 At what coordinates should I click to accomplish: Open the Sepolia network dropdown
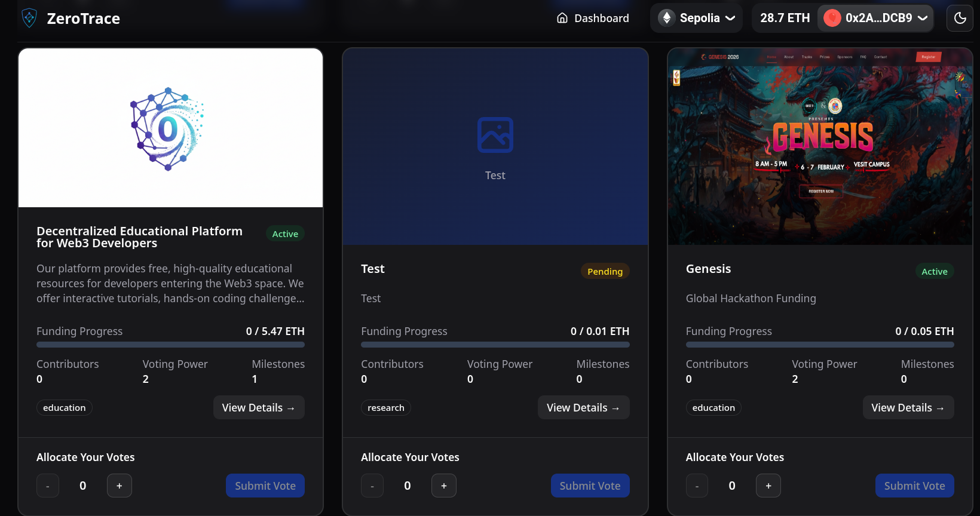[696, 18]
